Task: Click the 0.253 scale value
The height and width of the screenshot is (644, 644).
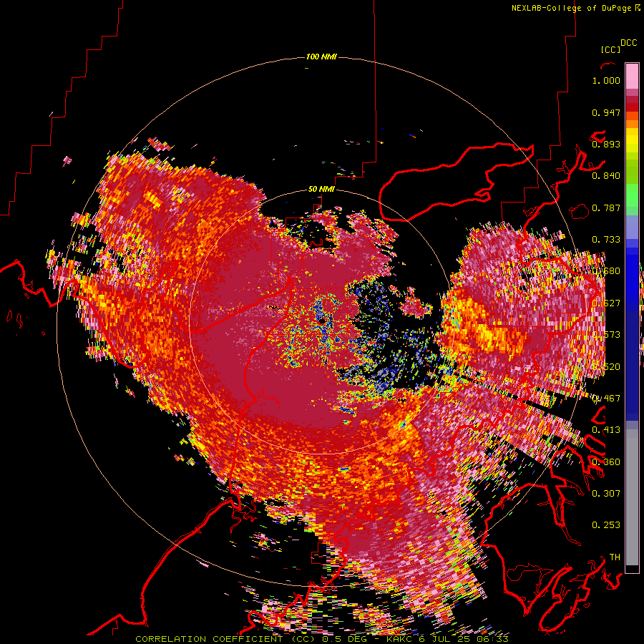Action: click(x=606, y=525)
